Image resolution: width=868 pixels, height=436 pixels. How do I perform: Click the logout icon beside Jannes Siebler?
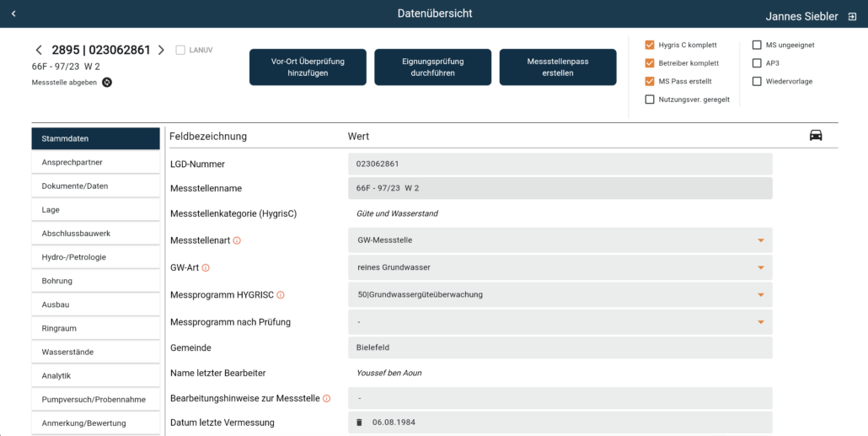pos(852,16)
